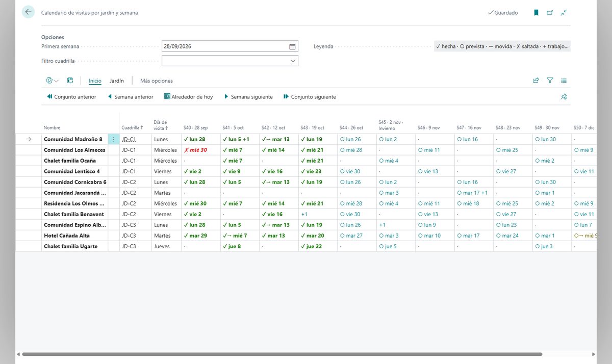
Task: Switch to the Jardín tab
Action: point(117,81)
